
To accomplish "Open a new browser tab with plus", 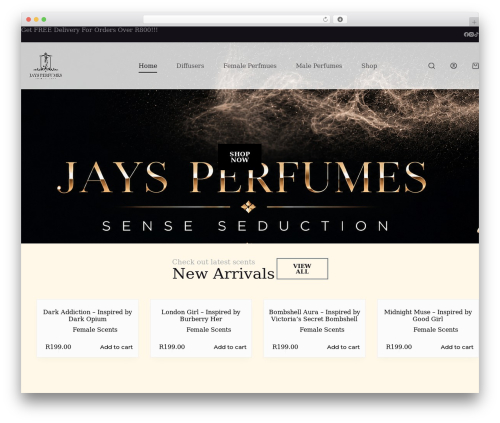I will point(474,22).
